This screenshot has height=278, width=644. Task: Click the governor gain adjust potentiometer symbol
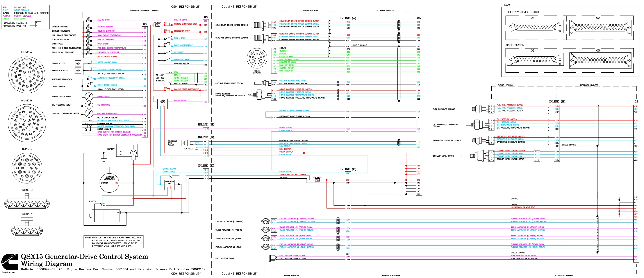click(x=184, y=143)
